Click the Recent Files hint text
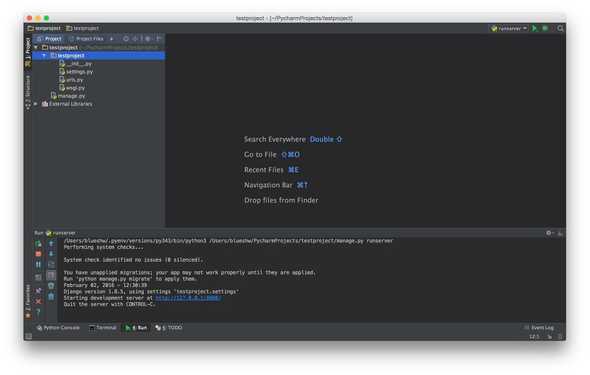 click(x=264, y=170)
